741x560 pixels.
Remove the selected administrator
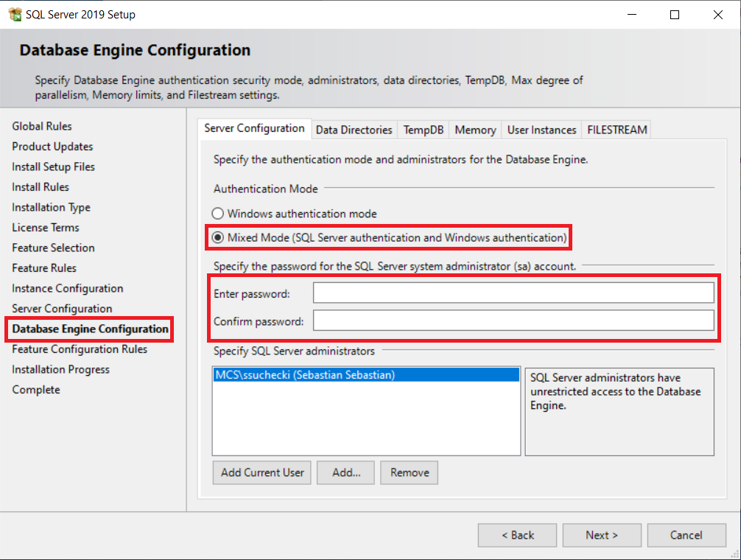410,472
